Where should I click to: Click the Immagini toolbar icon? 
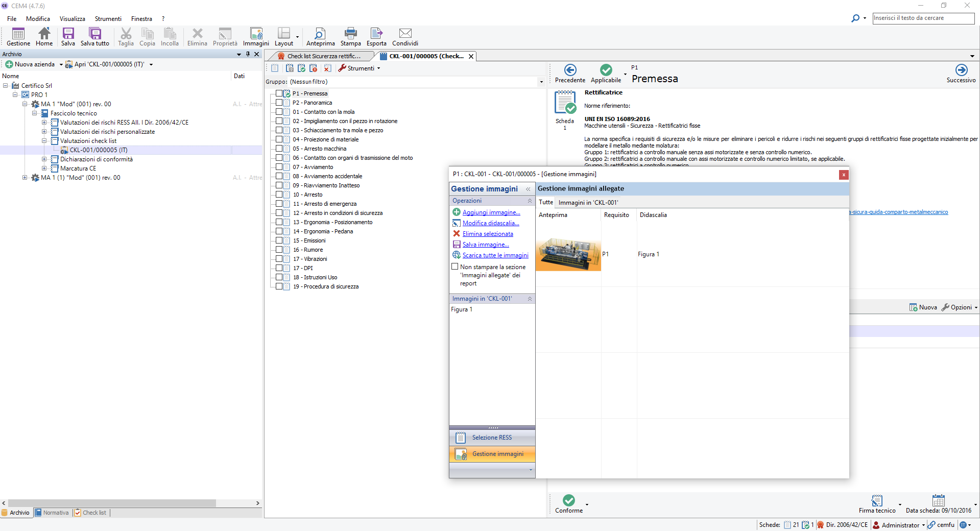coord(256,34)
